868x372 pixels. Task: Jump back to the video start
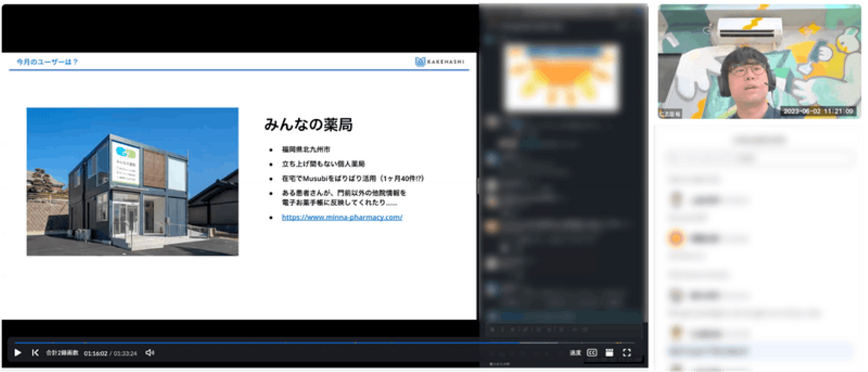tap(36, 353)
